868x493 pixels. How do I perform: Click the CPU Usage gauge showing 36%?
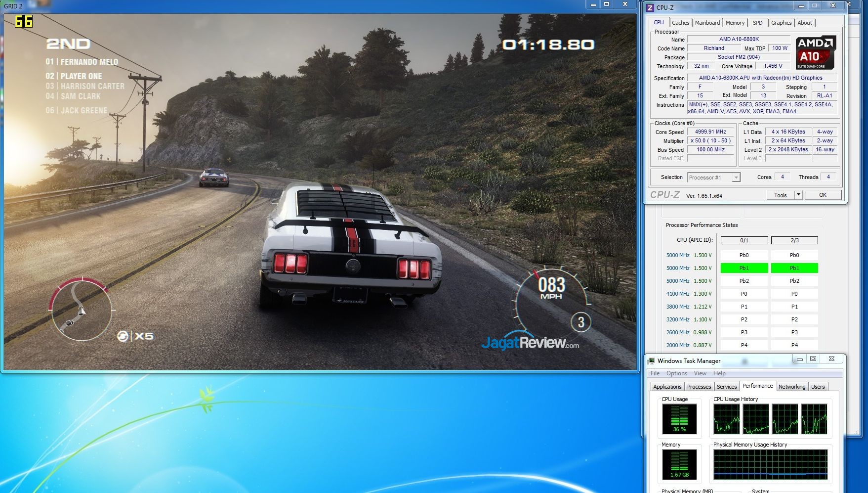pos(679,418)
